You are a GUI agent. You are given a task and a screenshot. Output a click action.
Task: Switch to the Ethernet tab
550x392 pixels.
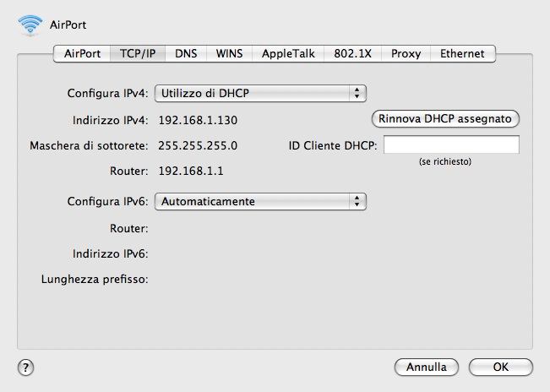coord(462,53)
